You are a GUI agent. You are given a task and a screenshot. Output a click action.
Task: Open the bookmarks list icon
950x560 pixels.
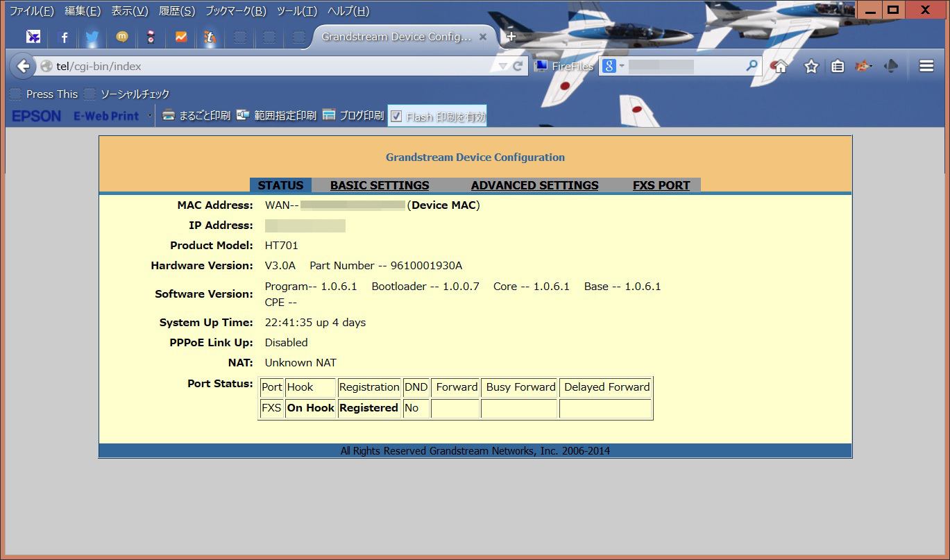point(838,67)
